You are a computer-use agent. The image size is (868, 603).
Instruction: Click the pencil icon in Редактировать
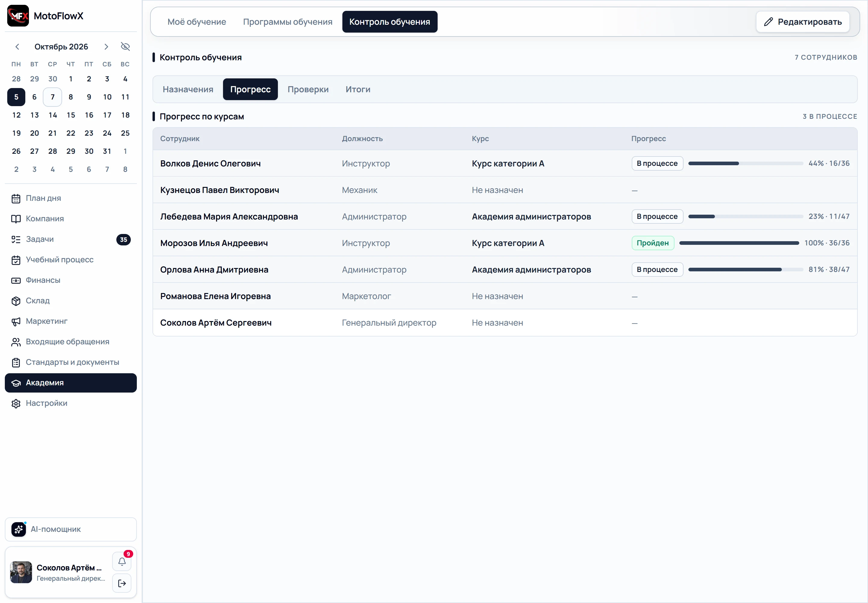[768, 22]
